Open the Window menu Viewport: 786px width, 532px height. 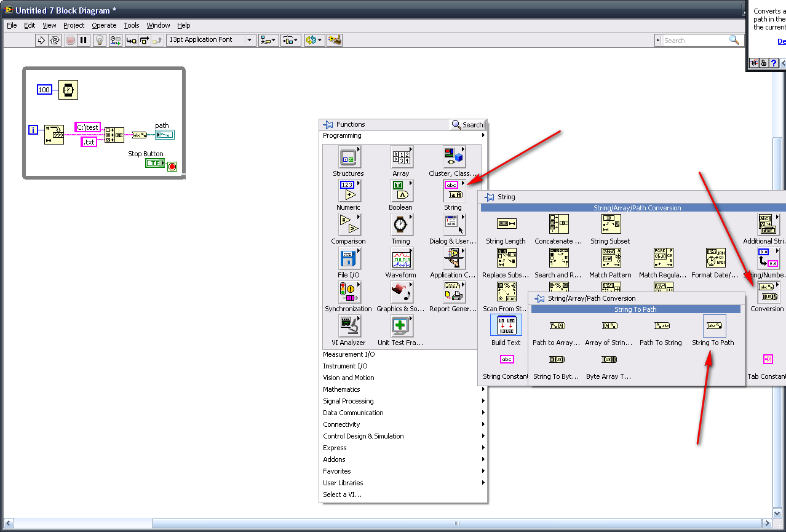pos(158,25)
